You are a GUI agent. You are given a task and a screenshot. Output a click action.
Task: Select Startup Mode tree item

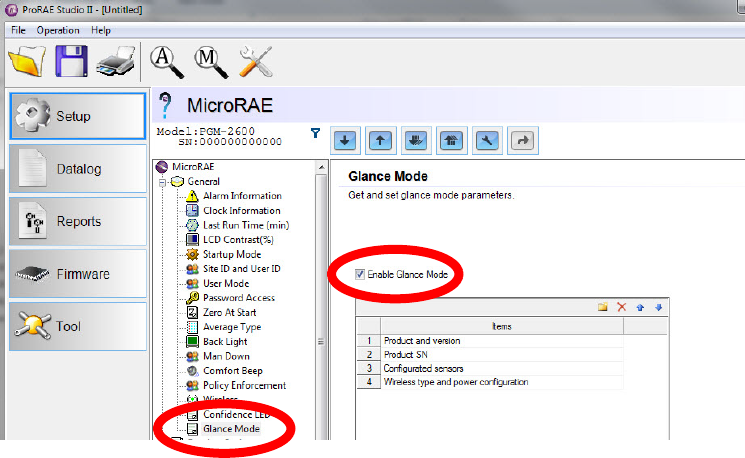232,254
